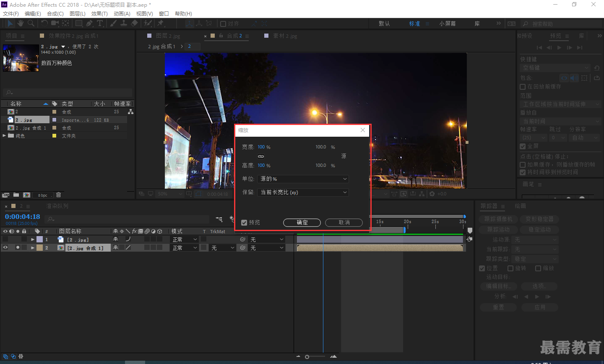Toggle the 旋转 checkbox in Tracker panel
The width and height of the screenshot is (604, 364).
pos(510,268)
